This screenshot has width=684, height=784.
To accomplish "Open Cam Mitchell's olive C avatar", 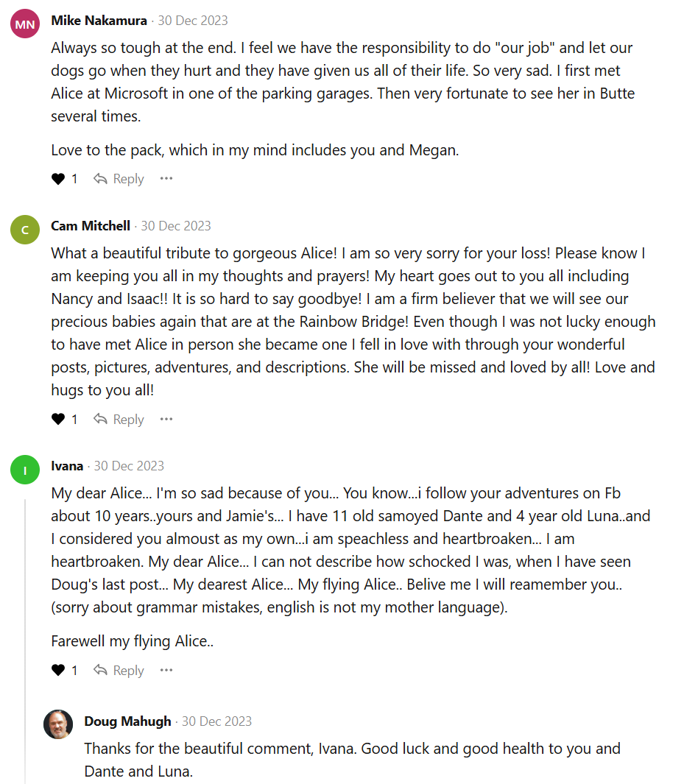I will click(x=25, y=230).
